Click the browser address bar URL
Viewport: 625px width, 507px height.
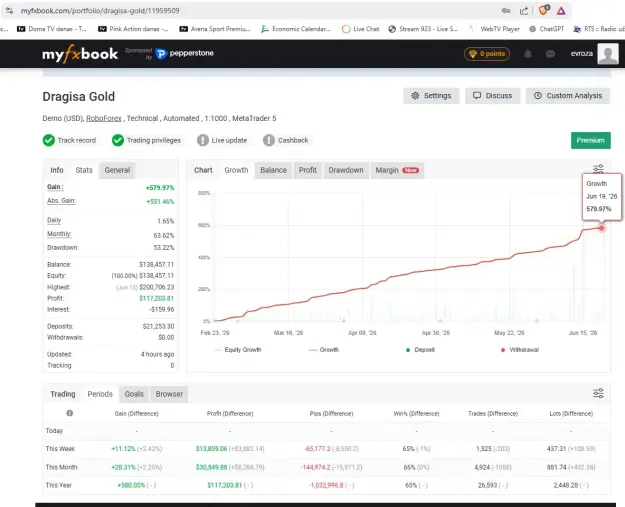pyautogui.click(x=100, y=11)
